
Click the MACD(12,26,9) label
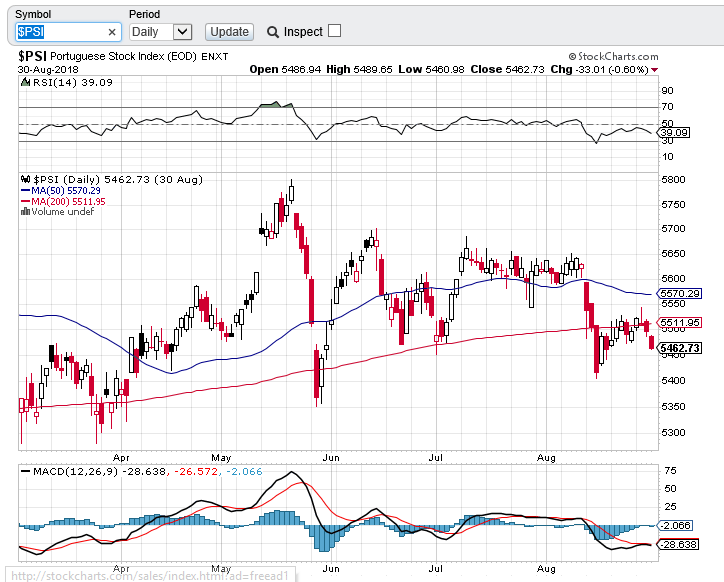(76, 471)
